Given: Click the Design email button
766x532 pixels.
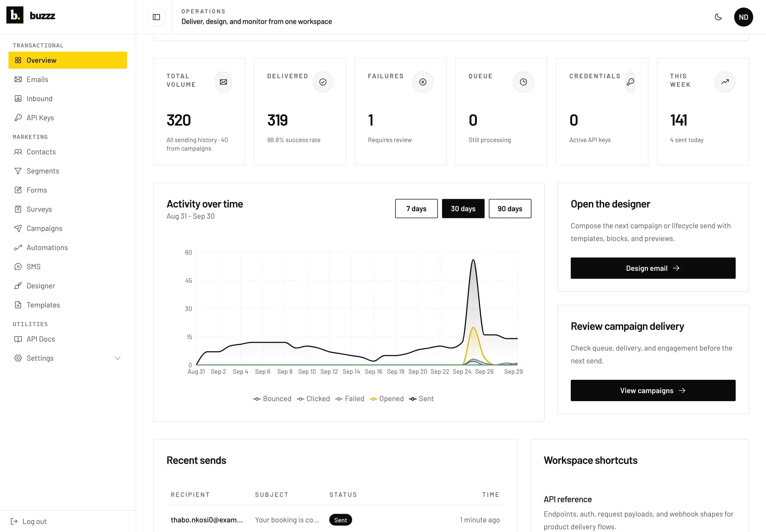Looking at the screenshot, I should (x=653, y=268).
